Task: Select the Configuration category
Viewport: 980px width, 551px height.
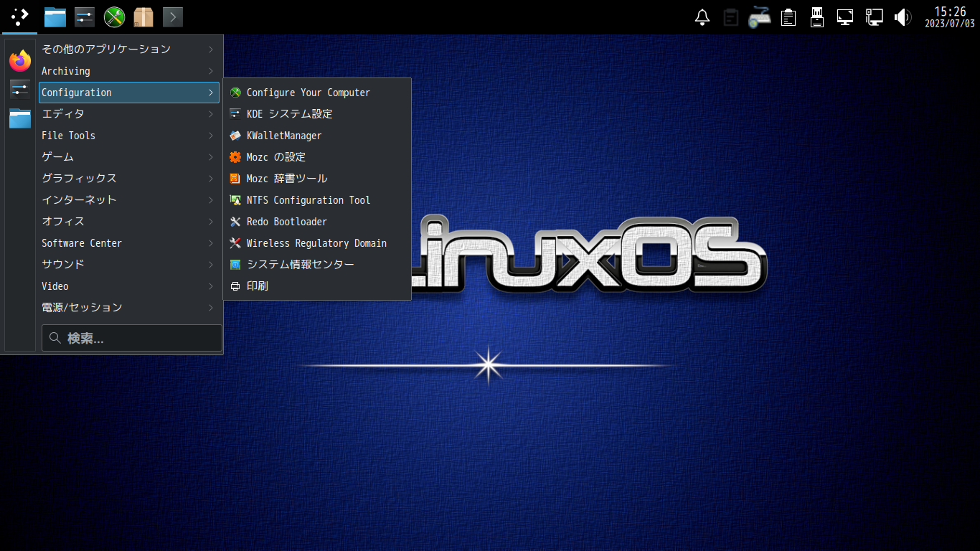Action: 129,93
